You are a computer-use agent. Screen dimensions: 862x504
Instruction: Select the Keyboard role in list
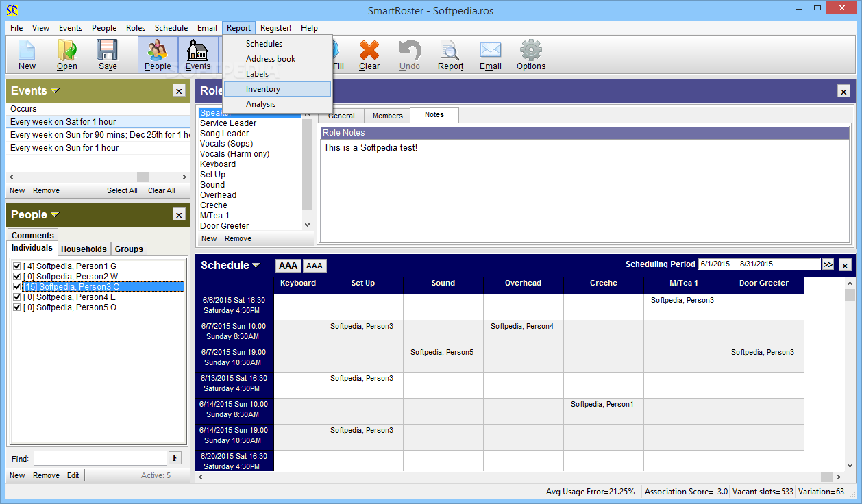tap(218, 164)
